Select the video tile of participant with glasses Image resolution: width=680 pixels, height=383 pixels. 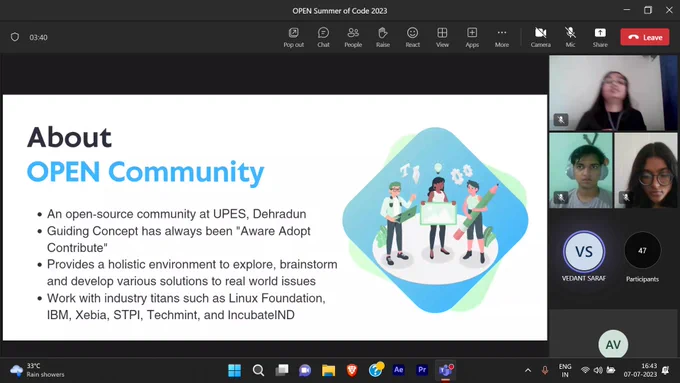[x=646, y=170]
